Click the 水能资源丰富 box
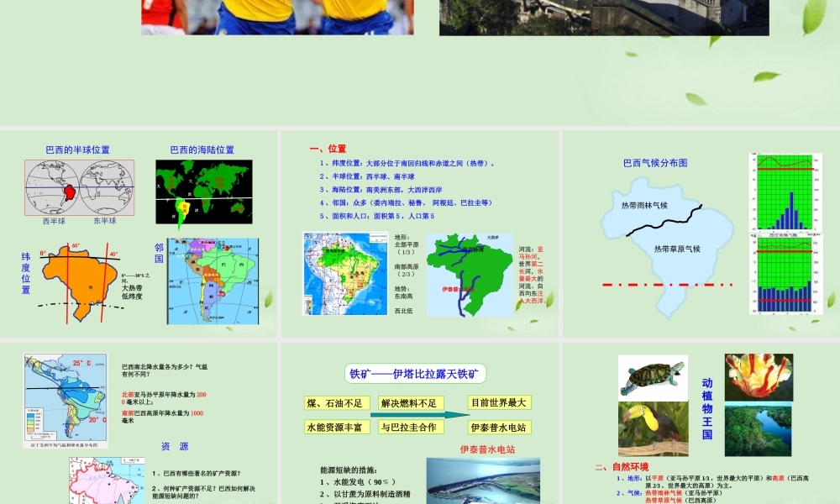Image resolution: width=840 pixels, height=504 pixels. click(x=337, y=428)
